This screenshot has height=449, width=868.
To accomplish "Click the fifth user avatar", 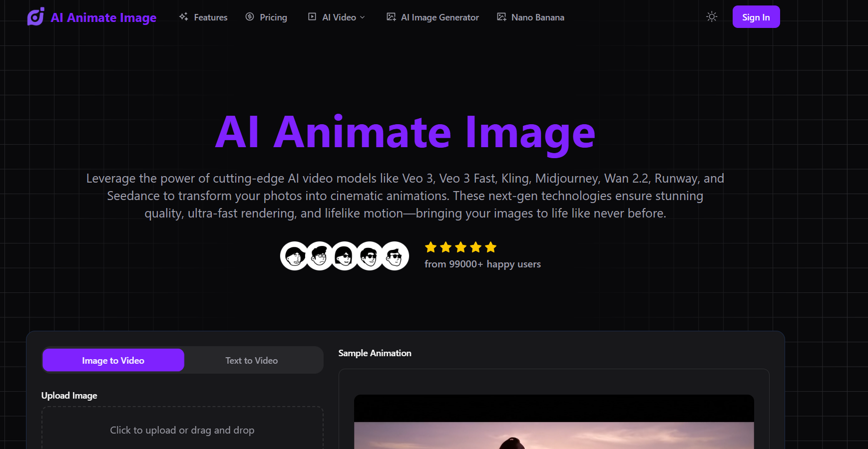I will pos(395,256).
